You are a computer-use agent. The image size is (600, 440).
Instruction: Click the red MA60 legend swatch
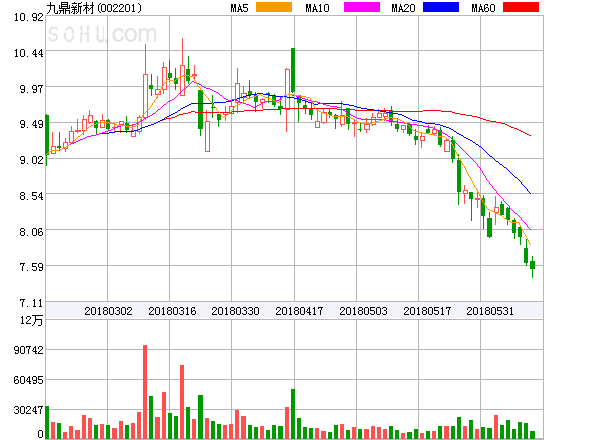521,7
